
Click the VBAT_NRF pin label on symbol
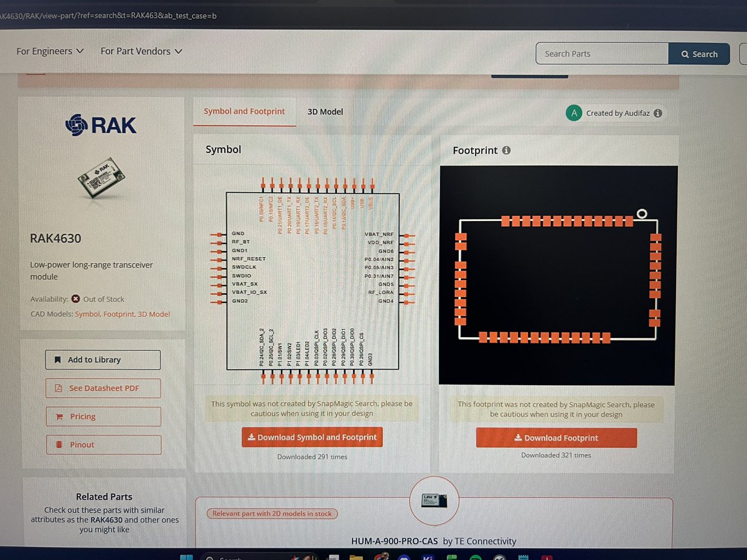[378, 234]
